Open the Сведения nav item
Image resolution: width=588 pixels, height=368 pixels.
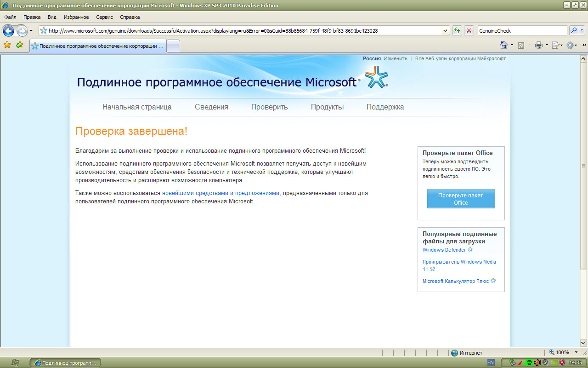point(211,107)
